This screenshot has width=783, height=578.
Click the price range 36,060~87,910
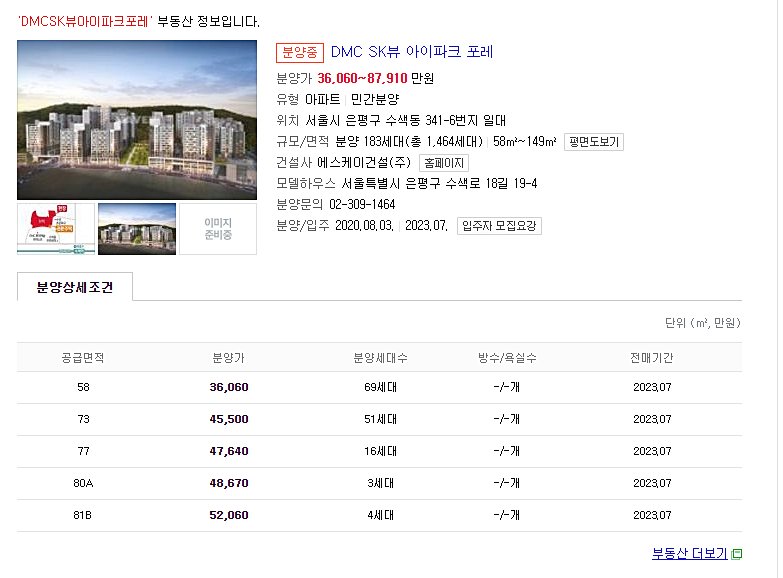362,78
